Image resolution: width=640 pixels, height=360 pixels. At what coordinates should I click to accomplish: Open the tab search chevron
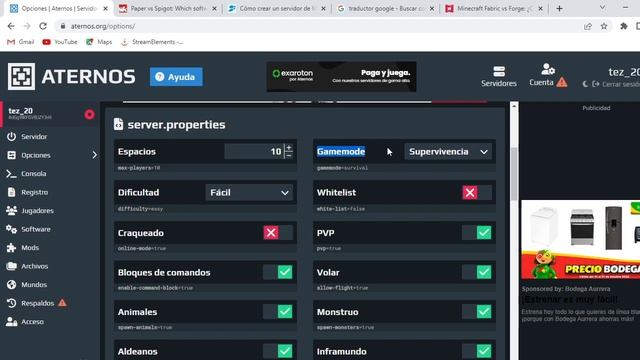602,8
